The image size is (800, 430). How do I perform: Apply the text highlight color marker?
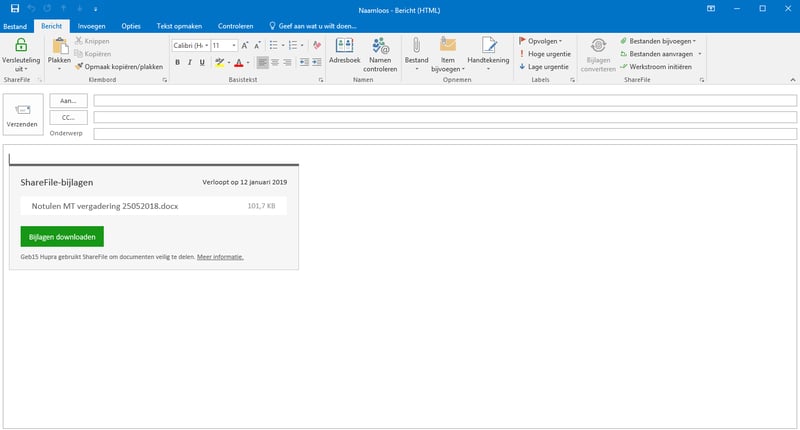[219, 62]
